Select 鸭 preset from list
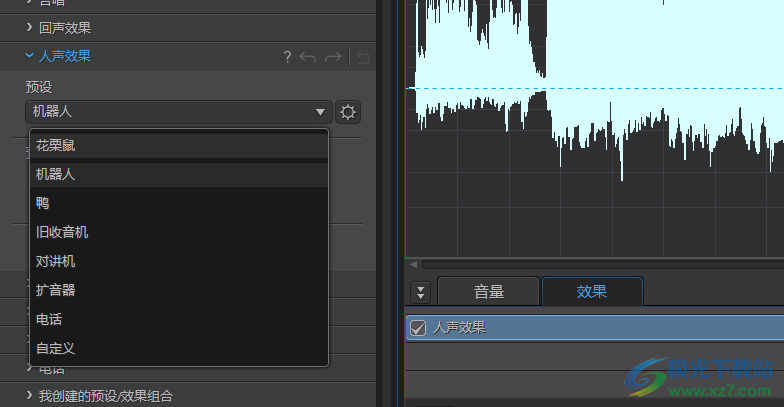 43,203
